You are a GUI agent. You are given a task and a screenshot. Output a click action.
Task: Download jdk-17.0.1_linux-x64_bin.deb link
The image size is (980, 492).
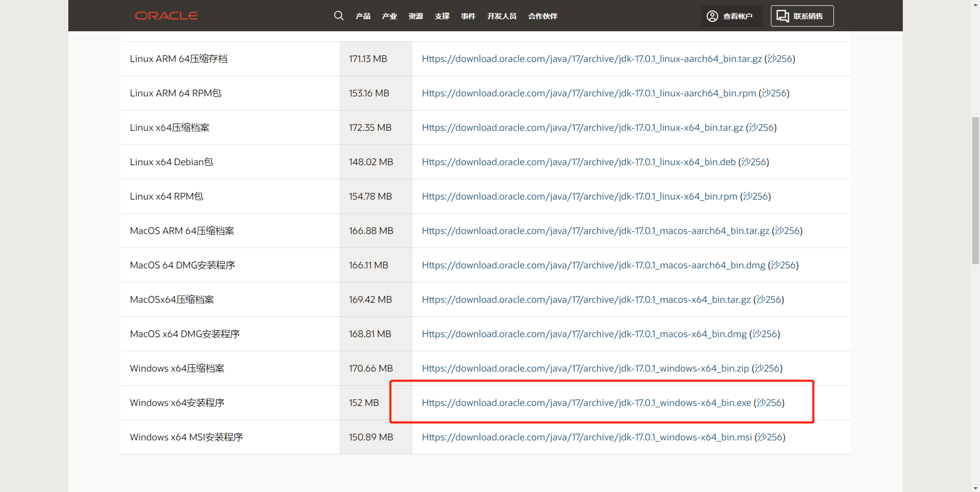click(x=579, y=162)
